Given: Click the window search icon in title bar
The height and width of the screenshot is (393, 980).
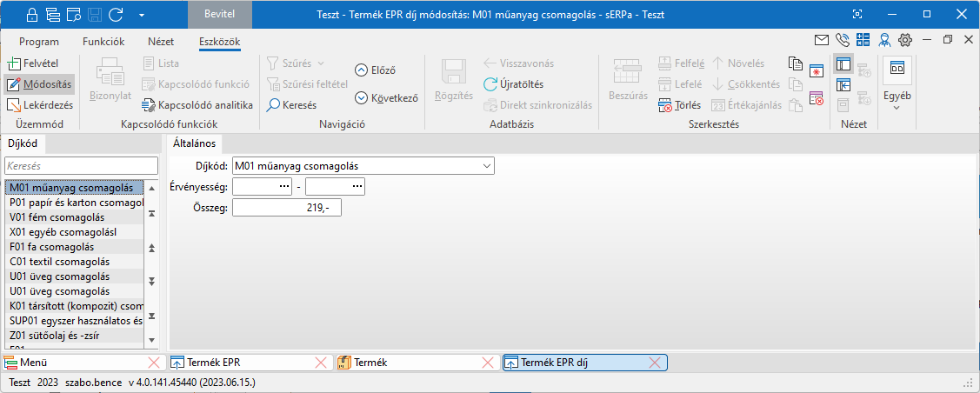Looking at the screenshot, I should tap(74, 14).
